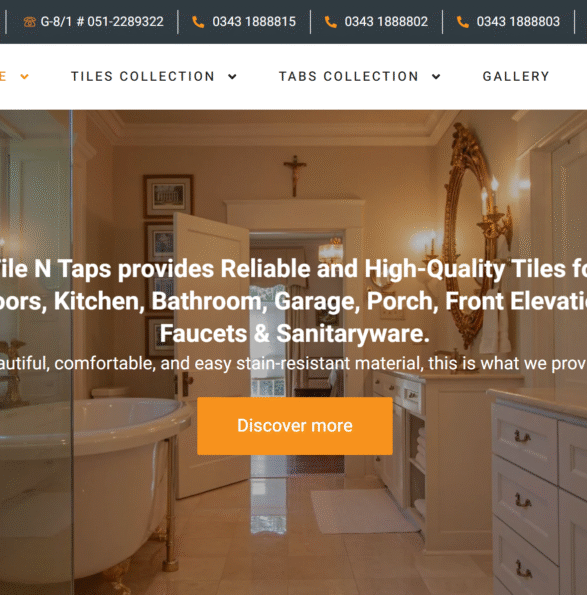Open the Tabs Collection menu item
This screenshot has height=595, width=587.
349,76
